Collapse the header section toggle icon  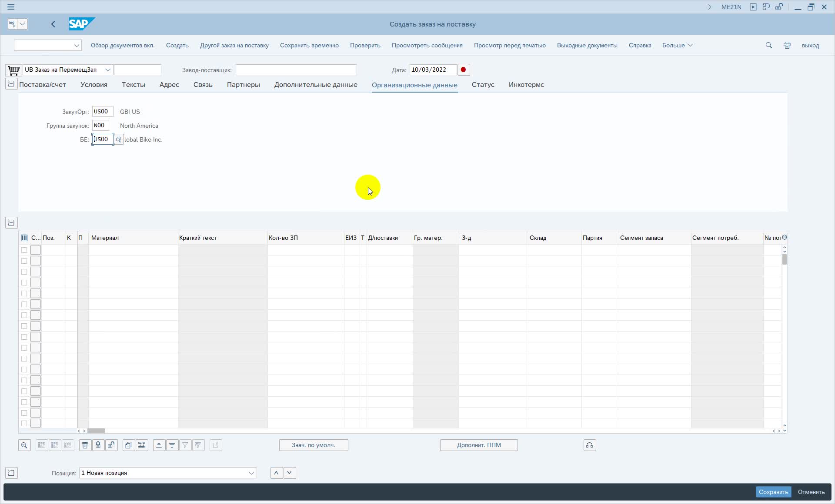pyautogui.click(x=11, y=84)
